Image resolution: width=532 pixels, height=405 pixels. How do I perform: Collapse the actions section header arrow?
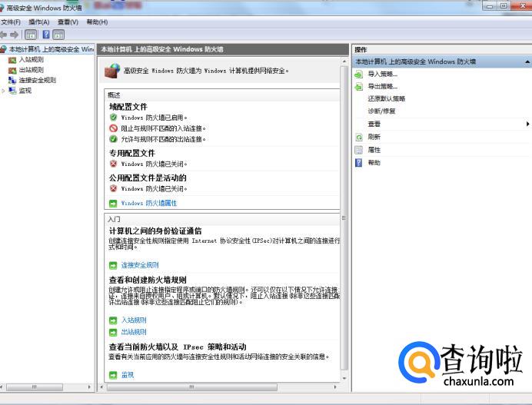point(527,61)
